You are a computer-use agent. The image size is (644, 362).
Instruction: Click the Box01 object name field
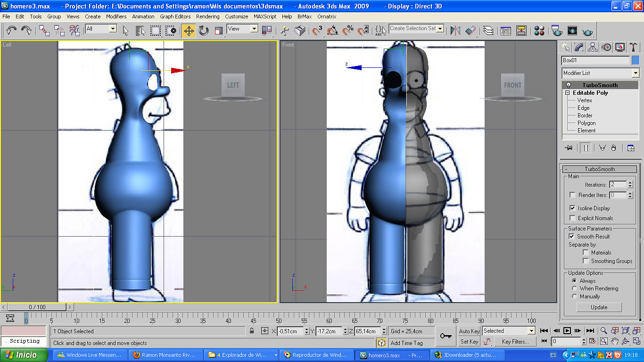pos(596,60)
